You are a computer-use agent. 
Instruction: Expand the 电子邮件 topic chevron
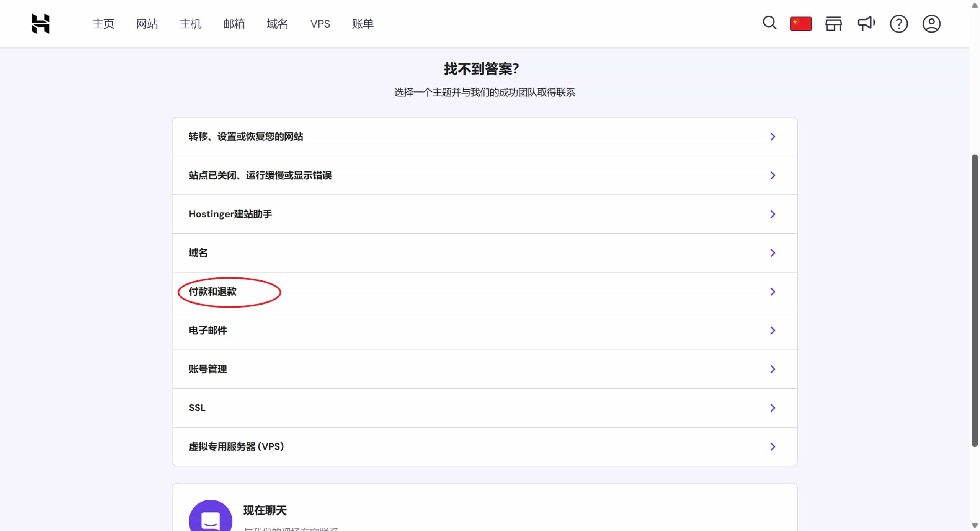point(773,331)
